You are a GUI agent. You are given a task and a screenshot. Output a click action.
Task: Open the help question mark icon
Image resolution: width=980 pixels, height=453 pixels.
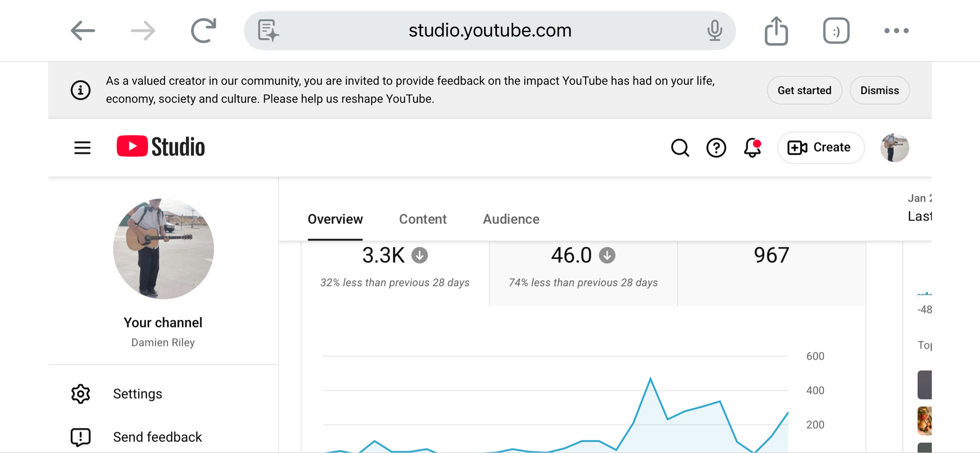716,148
